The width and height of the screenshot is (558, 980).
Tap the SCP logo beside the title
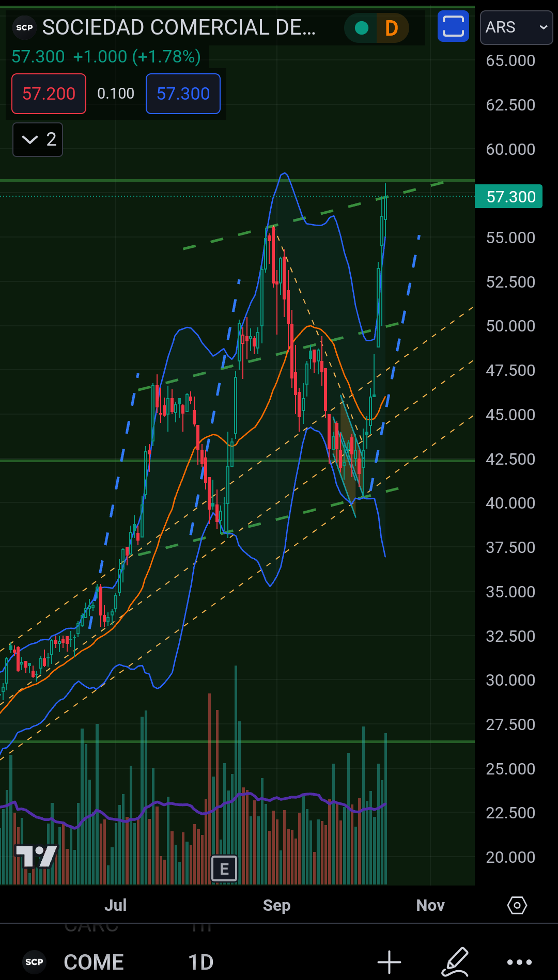24,27
